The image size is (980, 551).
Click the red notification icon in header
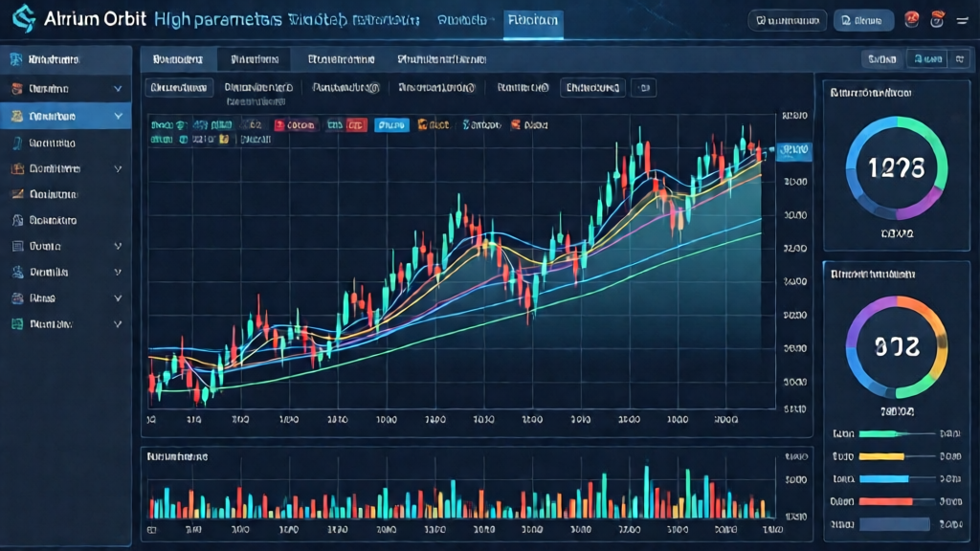point(912,20)
